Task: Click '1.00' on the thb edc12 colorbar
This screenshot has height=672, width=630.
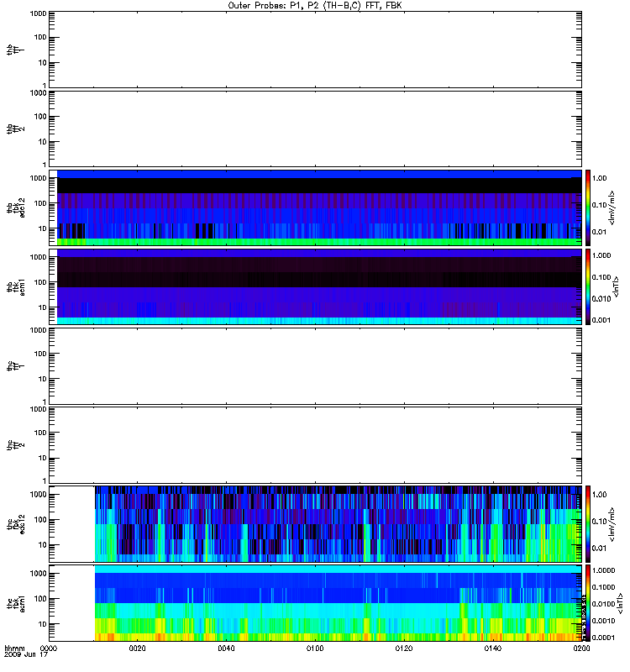Action: [599, 178]
